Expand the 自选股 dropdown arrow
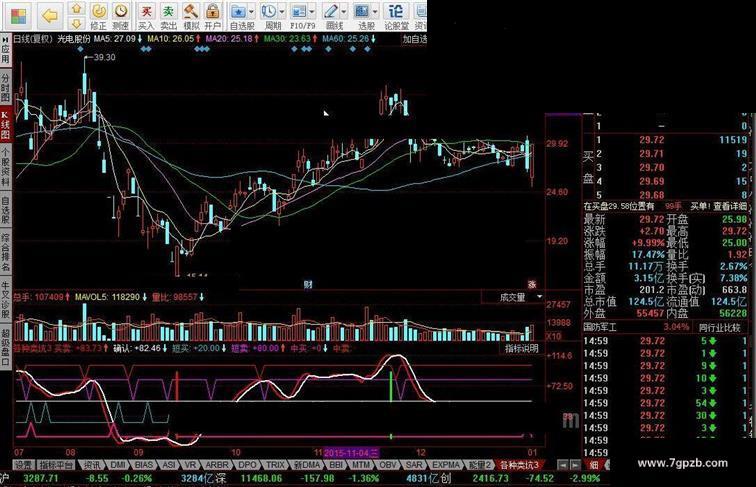The height and width of the screenshot is (487, 756). coord(251,12)
